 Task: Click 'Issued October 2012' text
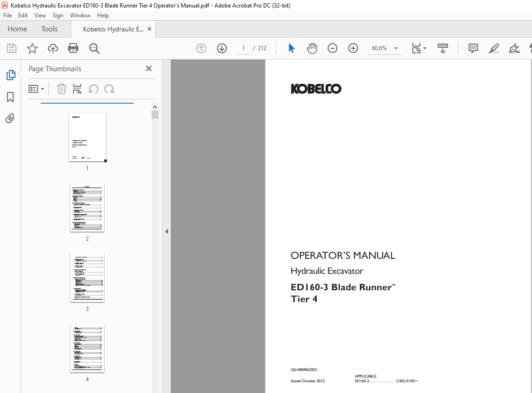(307, 381)
